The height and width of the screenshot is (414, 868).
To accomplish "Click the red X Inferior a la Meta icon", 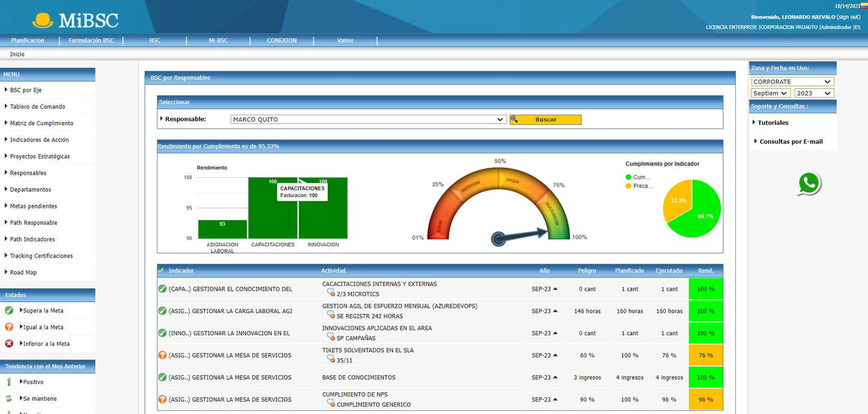I will tap(9, 344).
